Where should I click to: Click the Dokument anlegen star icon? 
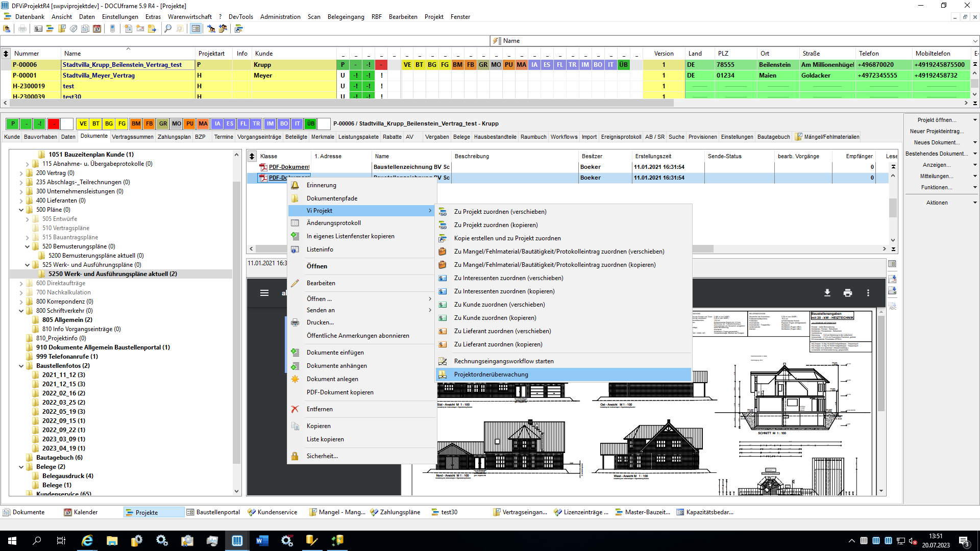click(295, 379)
